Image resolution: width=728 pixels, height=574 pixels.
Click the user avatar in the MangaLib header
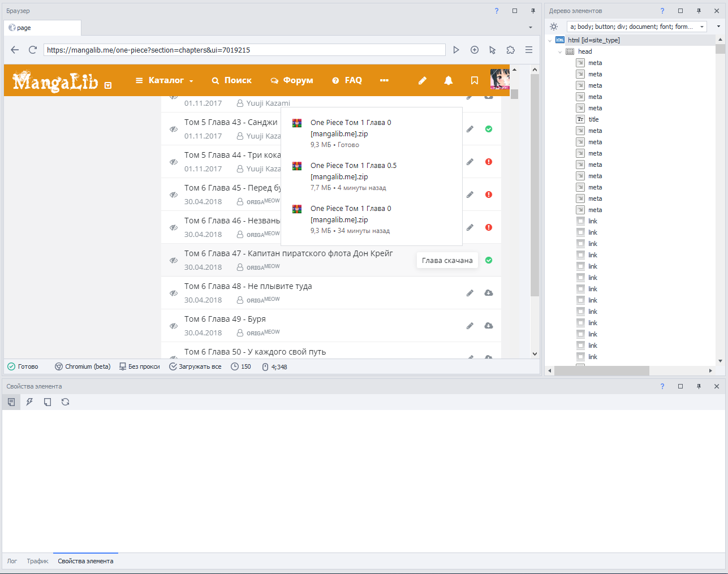click(x=500, y=79)
